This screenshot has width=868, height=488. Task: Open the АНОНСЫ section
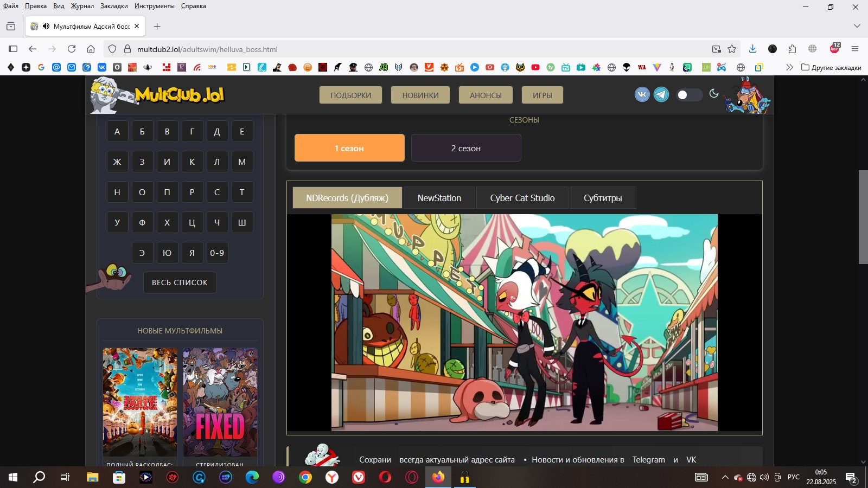486,95
